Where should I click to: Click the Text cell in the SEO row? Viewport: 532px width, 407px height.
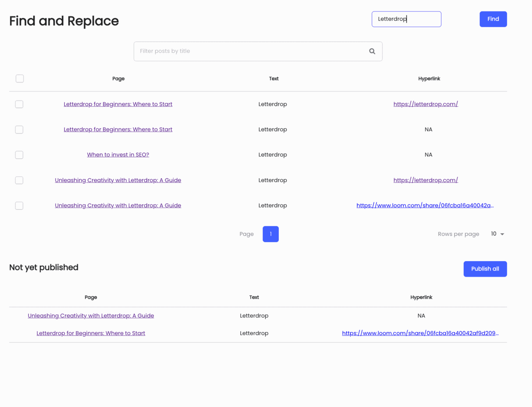(x=273, y=155)
